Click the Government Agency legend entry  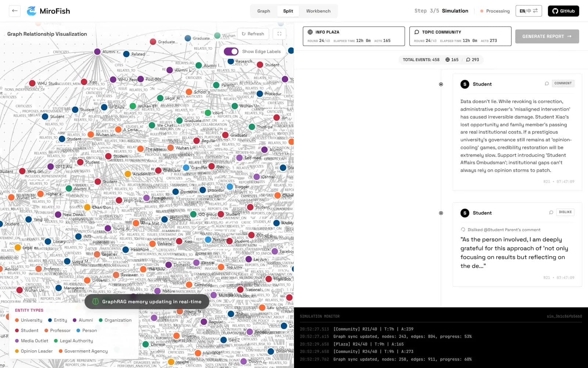(83, 351)
